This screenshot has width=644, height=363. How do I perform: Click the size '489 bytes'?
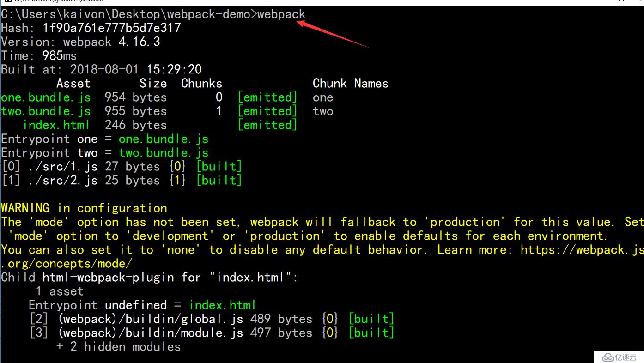281,319
